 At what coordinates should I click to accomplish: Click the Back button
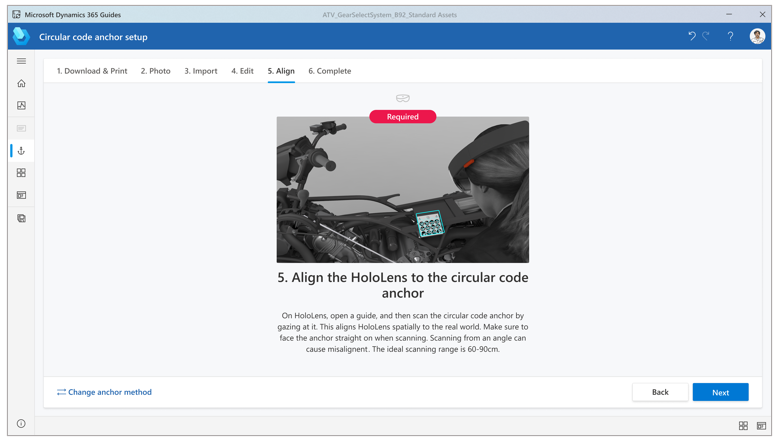660,392
